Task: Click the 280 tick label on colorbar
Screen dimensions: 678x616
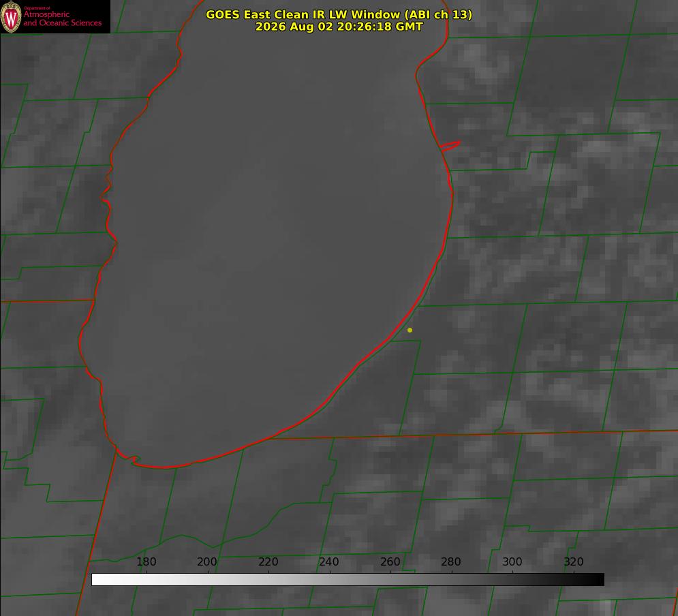Action: [x=451, y=561]
